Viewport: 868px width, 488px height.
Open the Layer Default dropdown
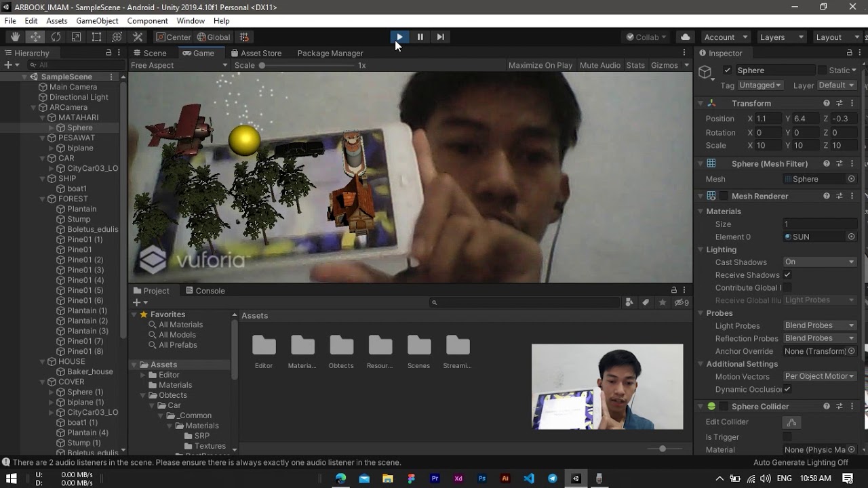pyautogui.click(x=837, y=85)
